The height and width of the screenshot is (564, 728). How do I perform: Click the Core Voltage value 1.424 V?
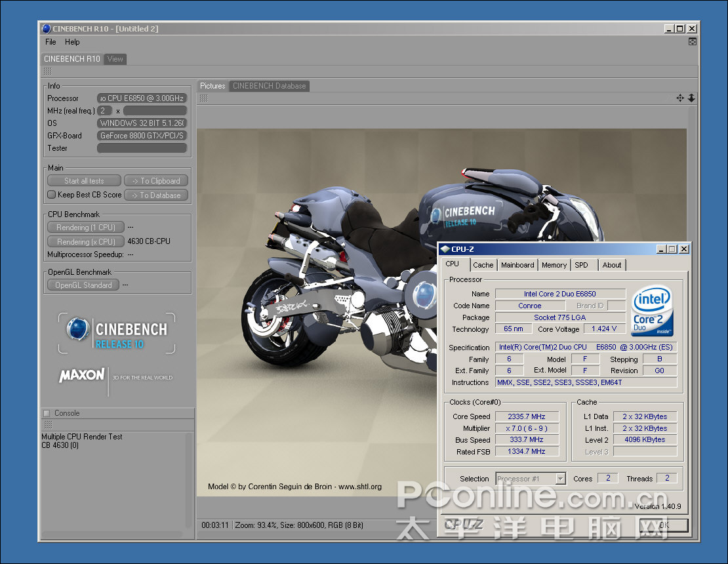click(x=604, y=329)
